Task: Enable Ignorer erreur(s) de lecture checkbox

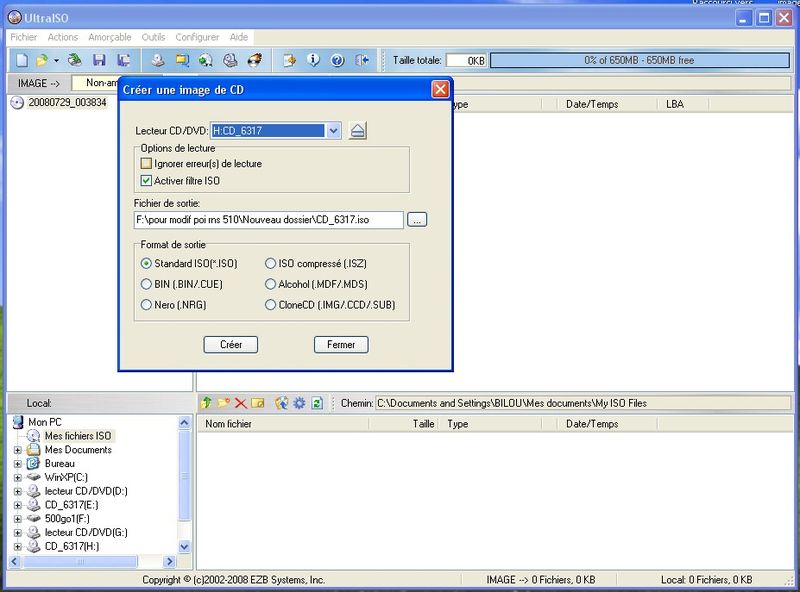Action: [x=146, y=163]
